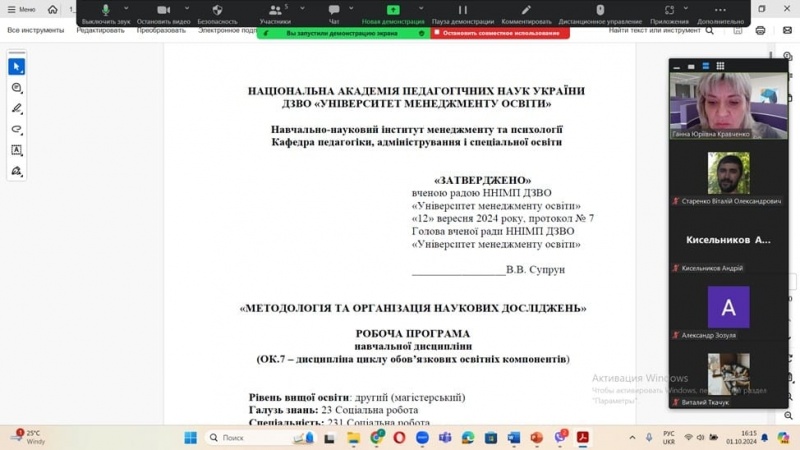Open the Zoom Чат panel
This screenshot has height=450, width=800.
334,12
